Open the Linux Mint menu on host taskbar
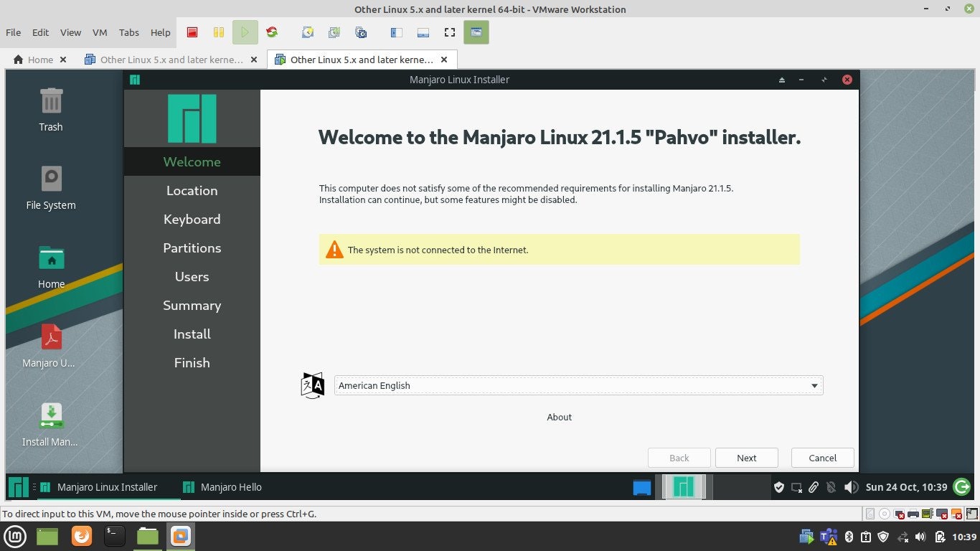 16,536
